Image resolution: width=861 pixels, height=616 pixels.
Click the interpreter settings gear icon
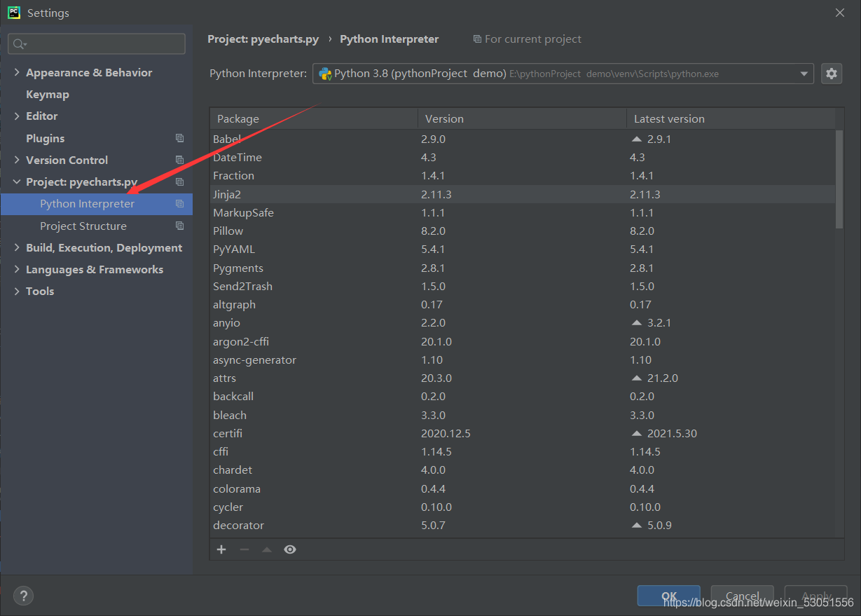(832, 74)
